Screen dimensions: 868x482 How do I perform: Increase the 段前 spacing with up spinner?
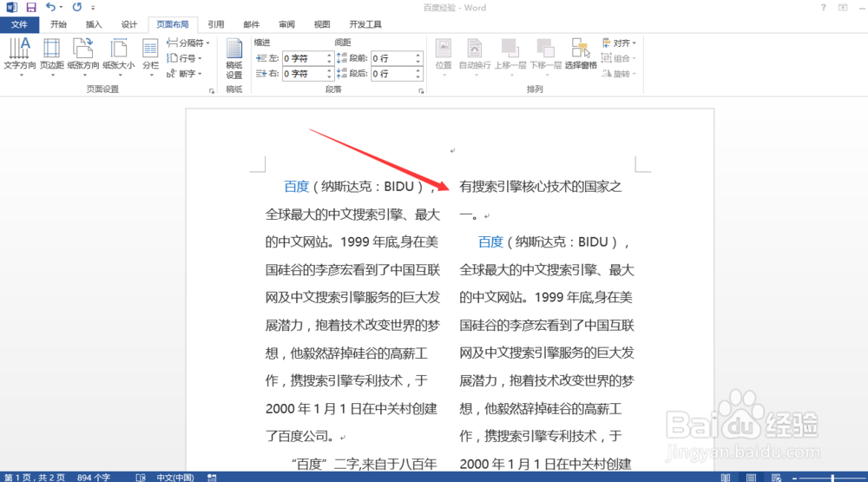pos(418,55)
